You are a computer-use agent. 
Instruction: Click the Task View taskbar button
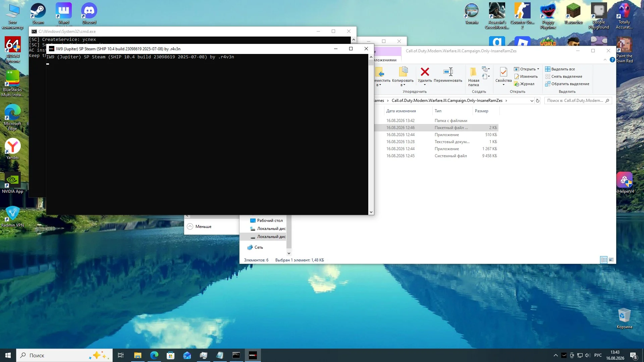tap(121, 355)
